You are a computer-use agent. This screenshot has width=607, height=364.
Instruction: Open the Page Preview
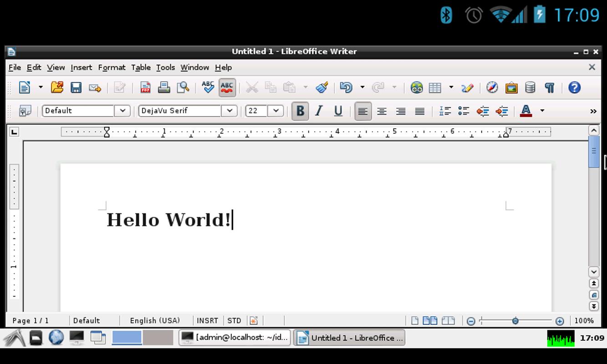click(182, 87)
